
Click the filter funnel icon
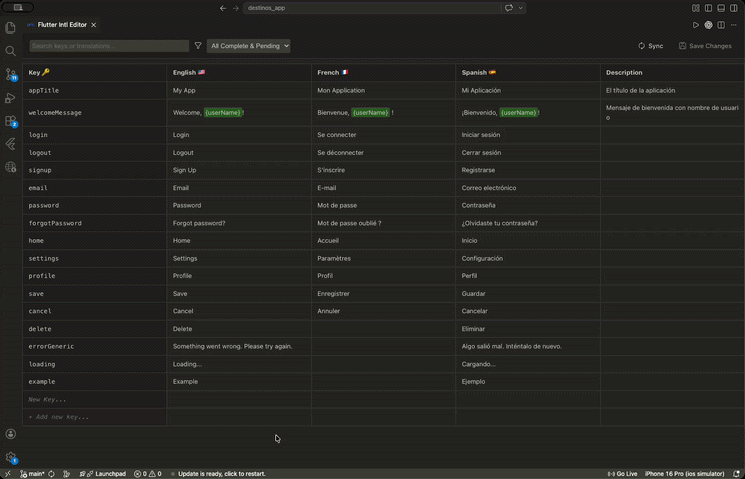pyautogui.click(x=198, y=46)
